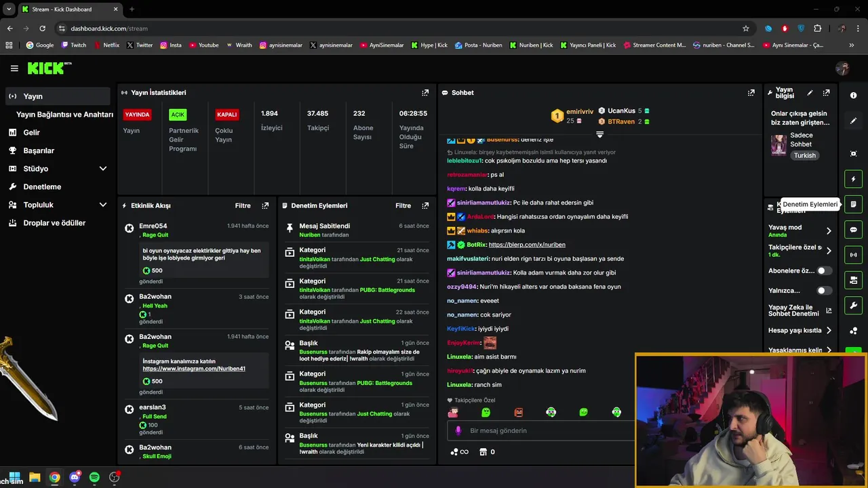Screen dimensions: 868x488
Task: Click the Yayıncı Paneli | Kick bookmark
Action: 587,45
